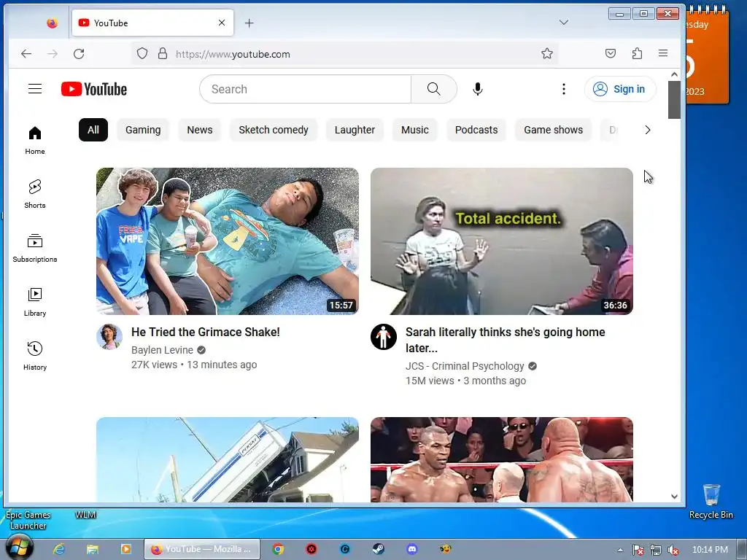747x560 pixels.
Task: Select the Podcasts chip
Action: click(476, 130)
